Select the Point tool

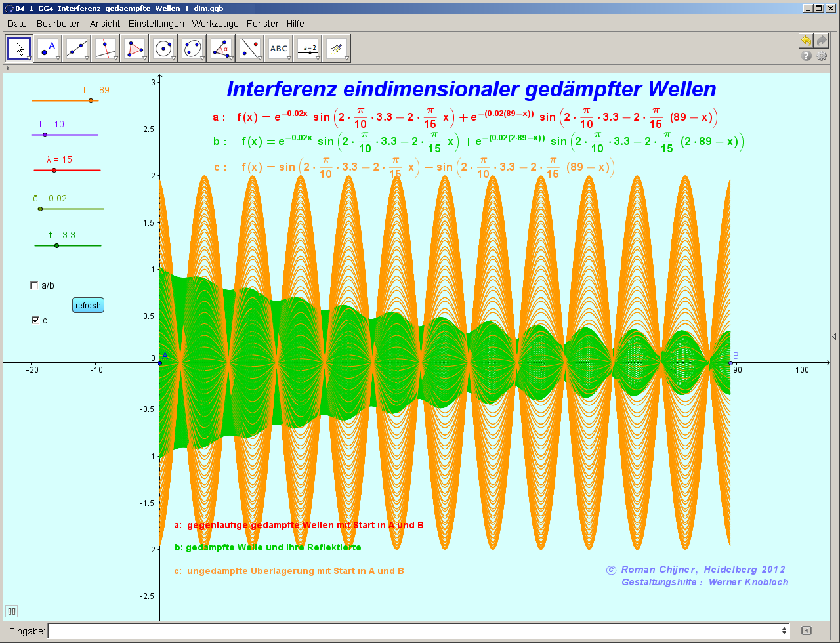(x=47, y=47)
